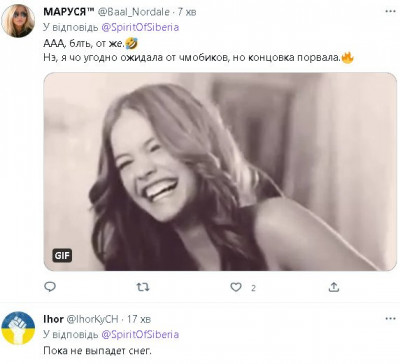Open the reply comment icon under the GIF tweet

(50, 287)
